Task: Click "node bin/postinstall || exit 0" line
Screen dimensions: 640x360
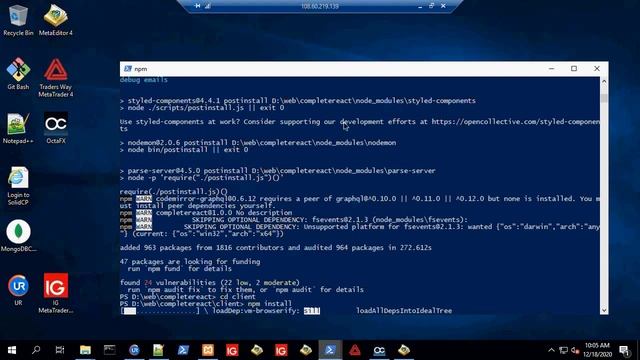Action: pyautogui.click(x=184, y=150)
